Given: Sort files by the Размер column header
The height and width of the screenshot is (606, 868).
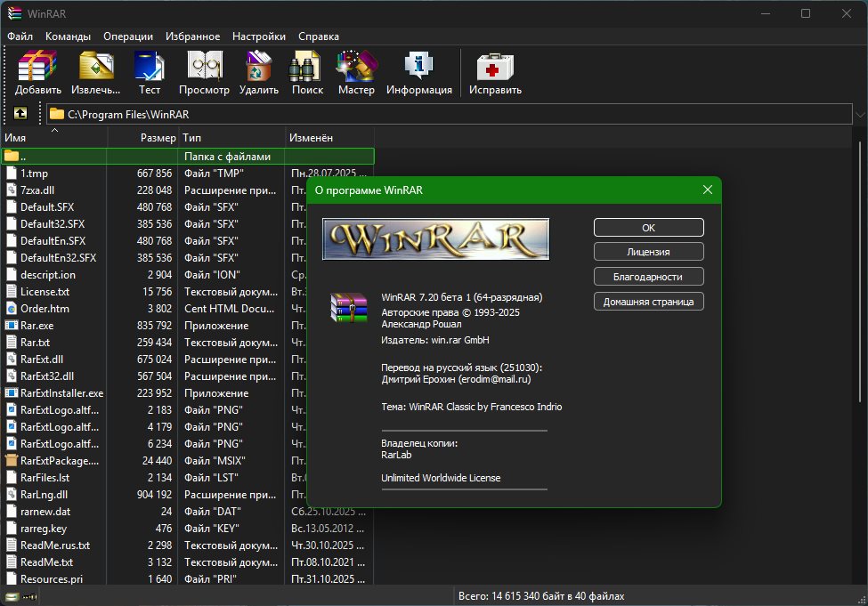Looking at the screenshot, I should (158, 138).
